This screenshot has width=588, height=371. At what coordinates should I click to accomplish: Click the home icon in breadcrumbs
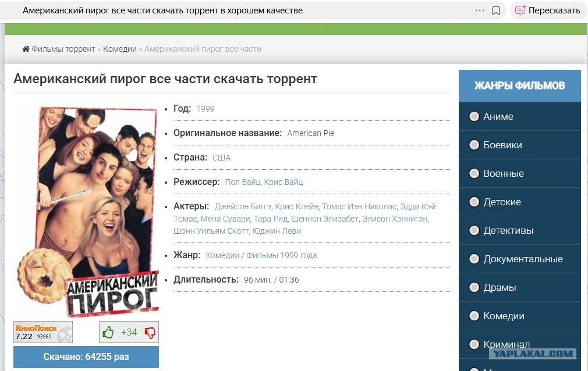tap(26, 49)
